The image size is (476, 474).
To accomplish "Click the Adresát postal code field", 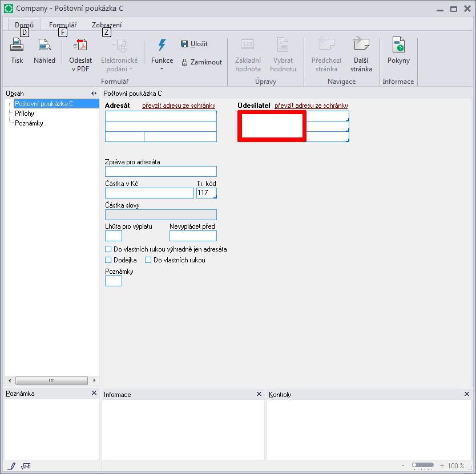I will 124,136.
